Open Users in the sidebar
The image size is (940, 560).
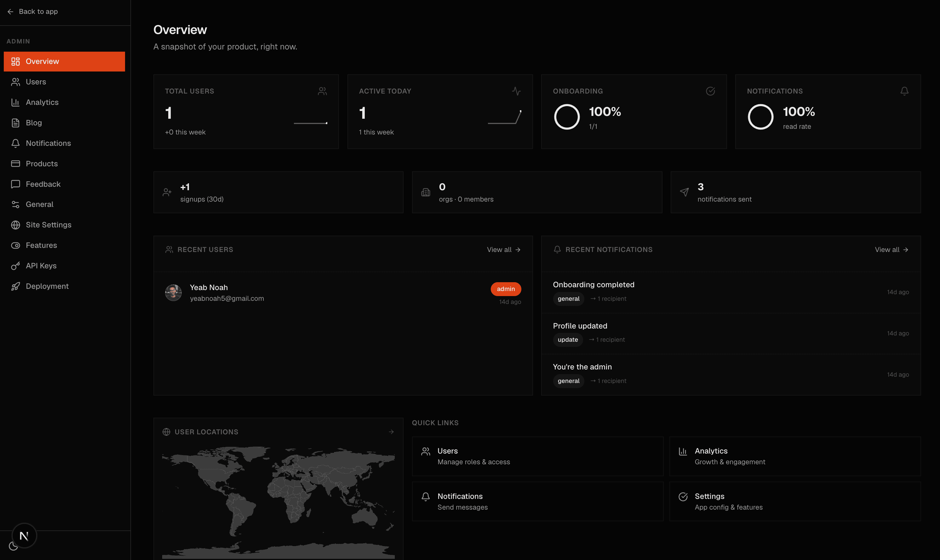[x=64, y=82]
